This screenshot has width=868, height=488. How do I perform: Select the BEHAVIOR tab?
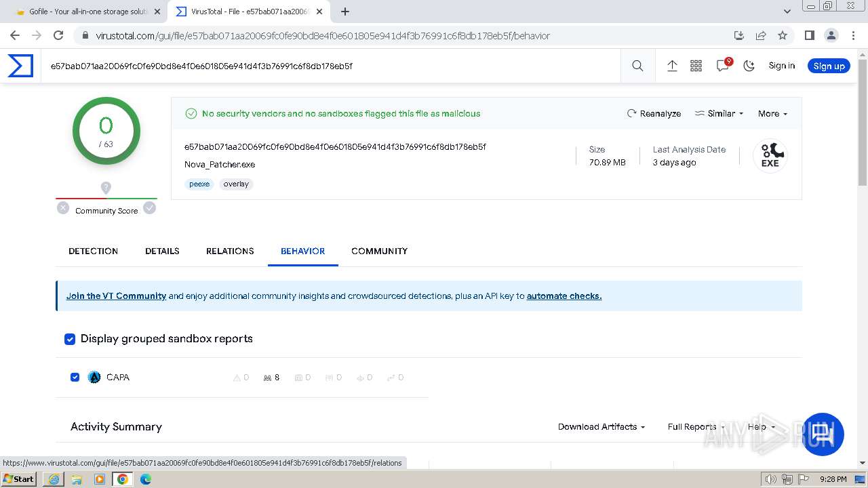(302, 251)
